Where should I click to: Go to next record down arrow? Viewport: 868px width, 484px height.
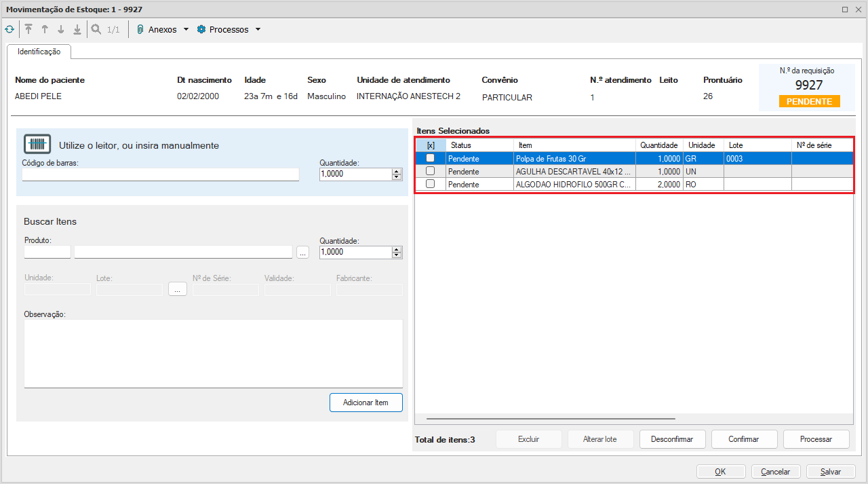point(61,30)
